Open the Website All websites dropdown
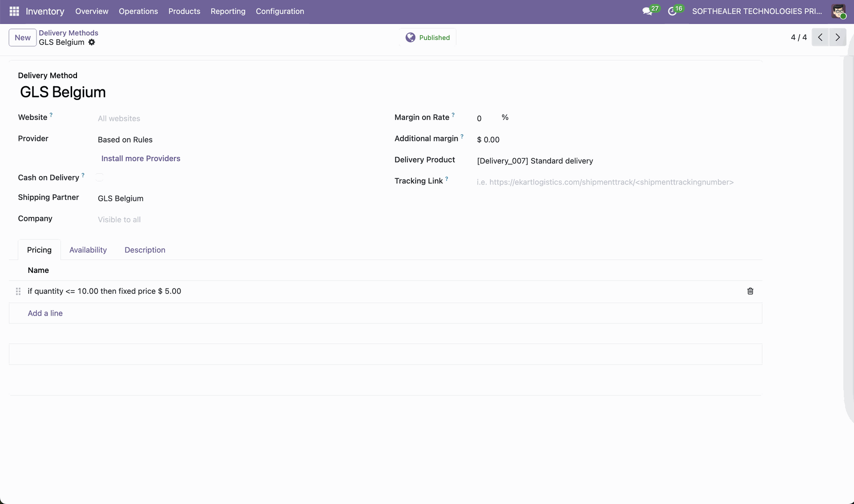The height and width of the screenshot is (504, 854). (x=119, y=119)
